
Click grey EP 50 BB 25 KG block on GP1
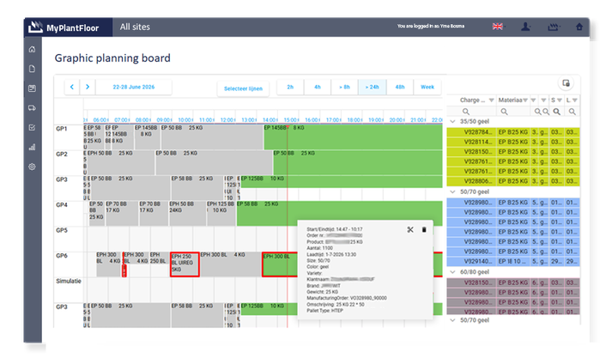point(211,137)
